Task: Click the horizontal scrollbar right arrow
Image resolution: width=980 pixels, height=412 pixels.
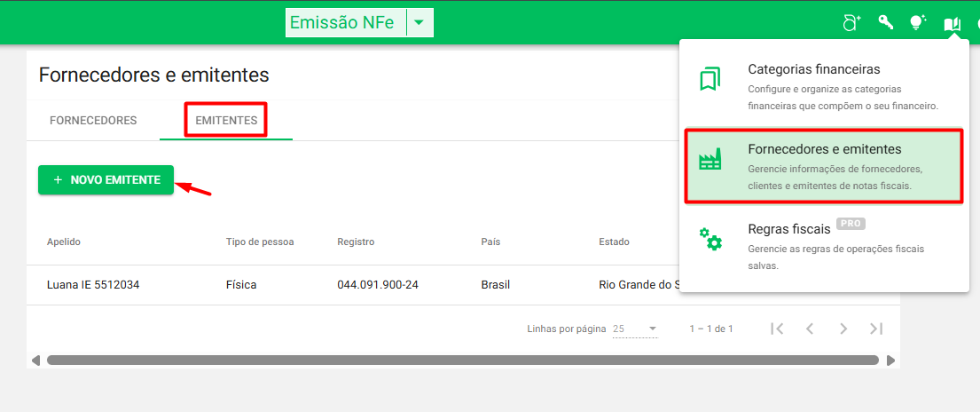Action: click(x=891, y=360)
